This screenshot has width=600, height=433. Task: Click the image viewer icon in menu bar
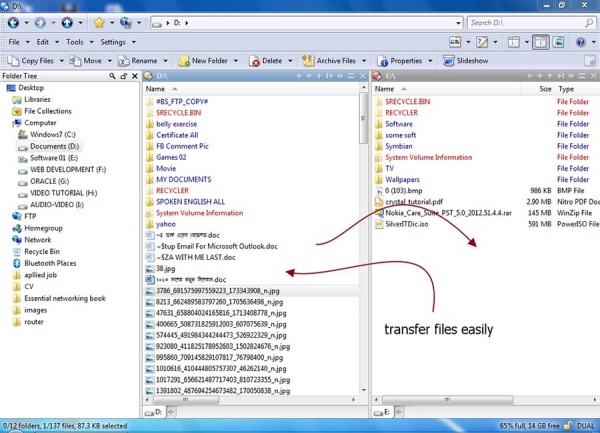click(x=455, y=42)
